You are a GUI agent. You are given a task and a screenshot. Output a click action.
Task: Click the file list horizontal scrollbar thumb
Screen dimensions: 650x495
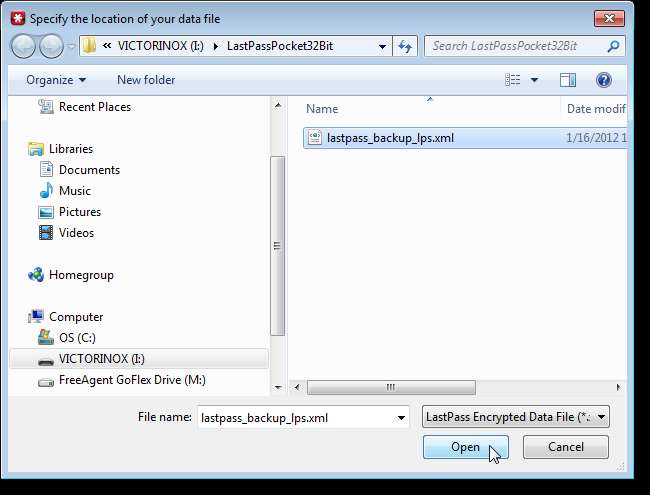point(391,388)
